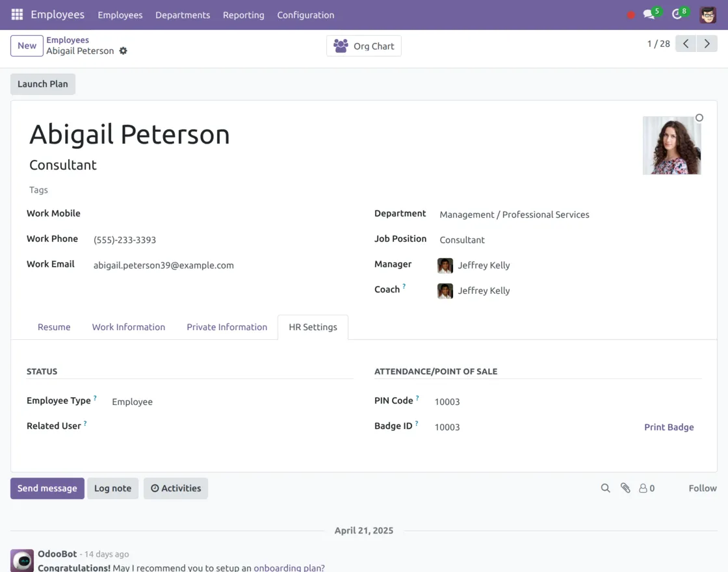The image size is (728, 572).
Task: Click the Employees app title
Action: (58, 14)
